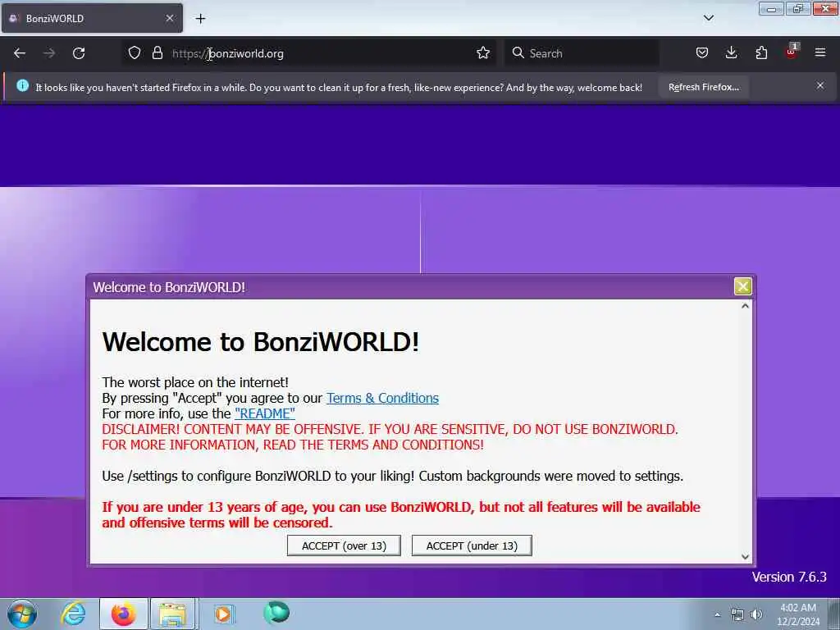Show hidden tray icons arrow
Image resolution: width=840 pixels, height=630 pixels.
pyautogui.click(x=717, y=614)
